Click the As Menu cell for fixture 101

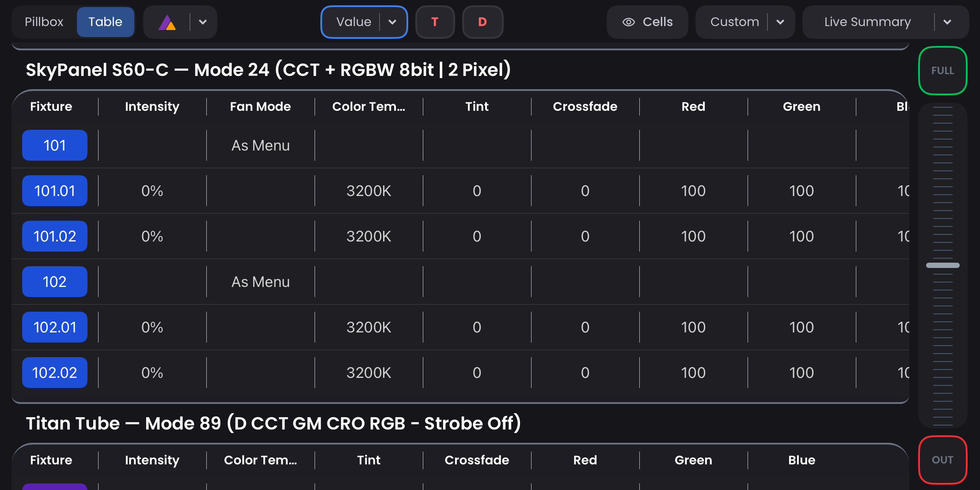pos(261,145)
